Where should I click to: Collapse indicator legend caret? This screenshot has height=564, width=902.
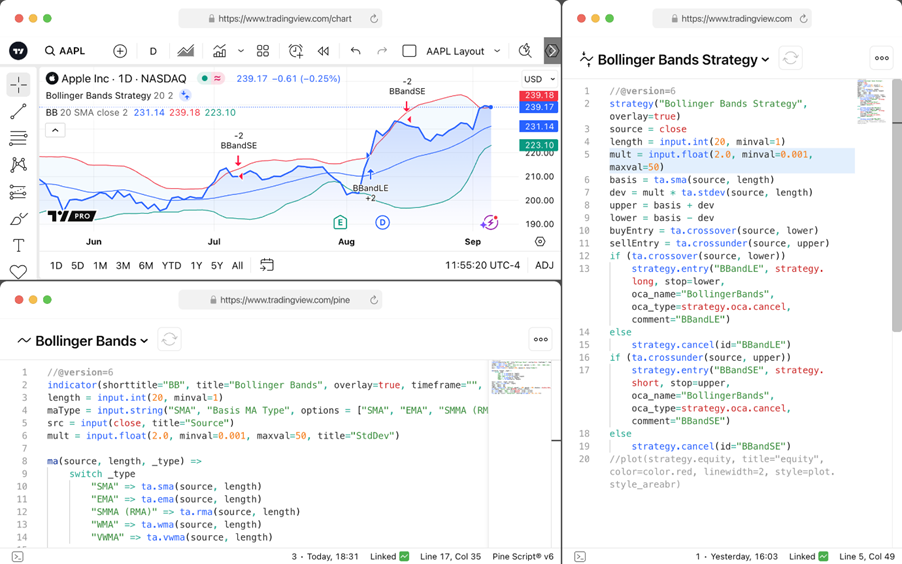(55, 130)
